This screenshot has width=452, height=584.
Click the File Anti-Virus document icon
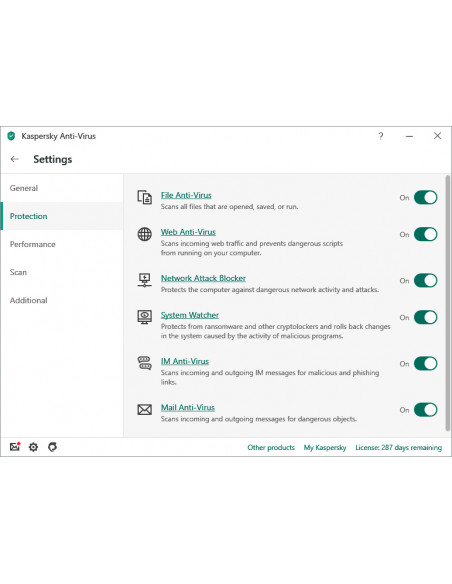pos(144,197)
